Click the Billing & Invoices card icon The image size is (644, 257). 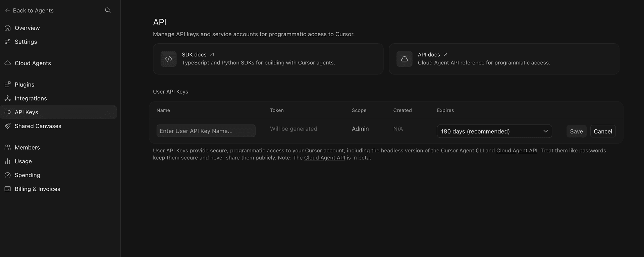7,189
